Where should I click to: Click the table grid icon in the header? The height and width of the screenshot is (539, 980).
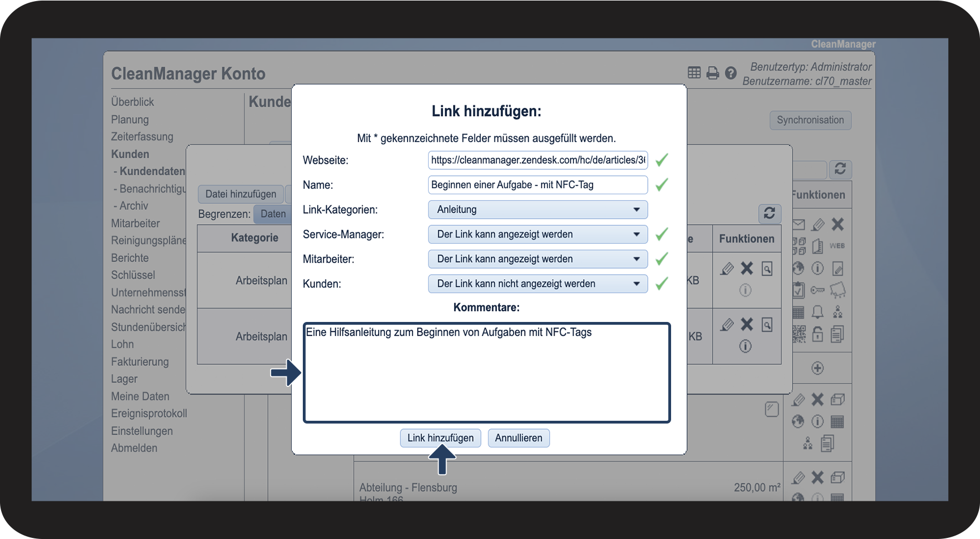point(694,73)
